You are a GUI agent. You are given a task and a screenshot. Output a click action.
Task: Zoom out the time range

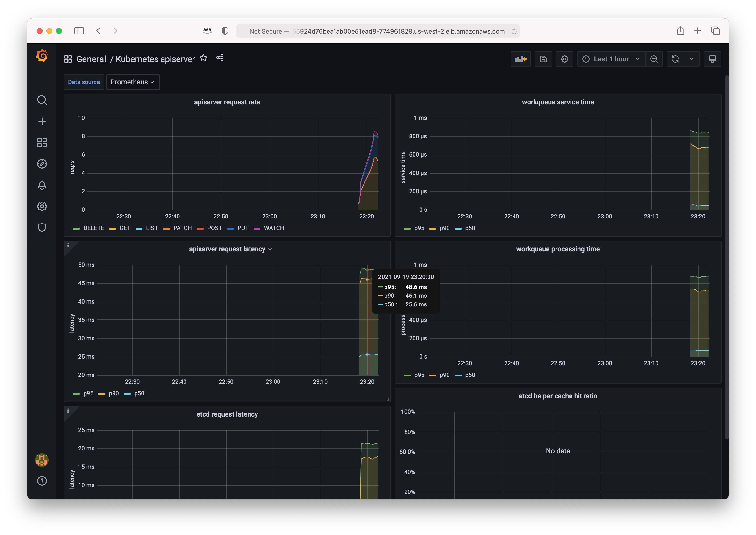pos(654,59)
